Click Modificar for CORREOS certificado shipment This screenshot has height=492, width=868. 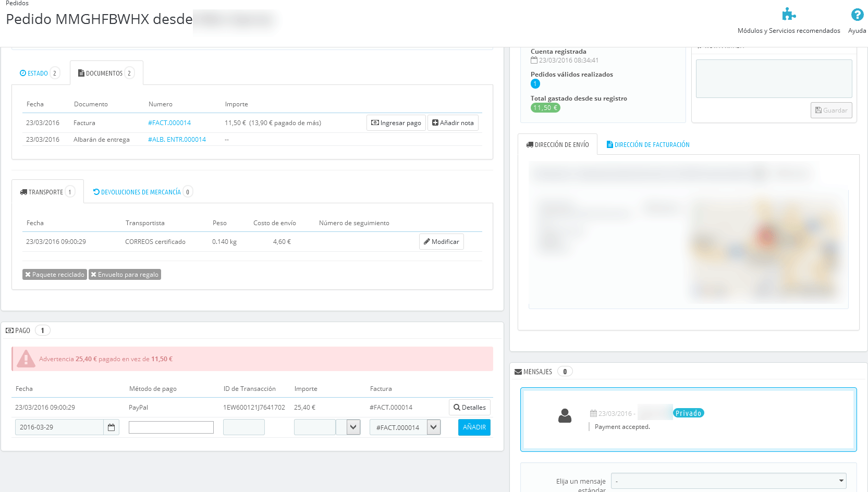point(442,242)
